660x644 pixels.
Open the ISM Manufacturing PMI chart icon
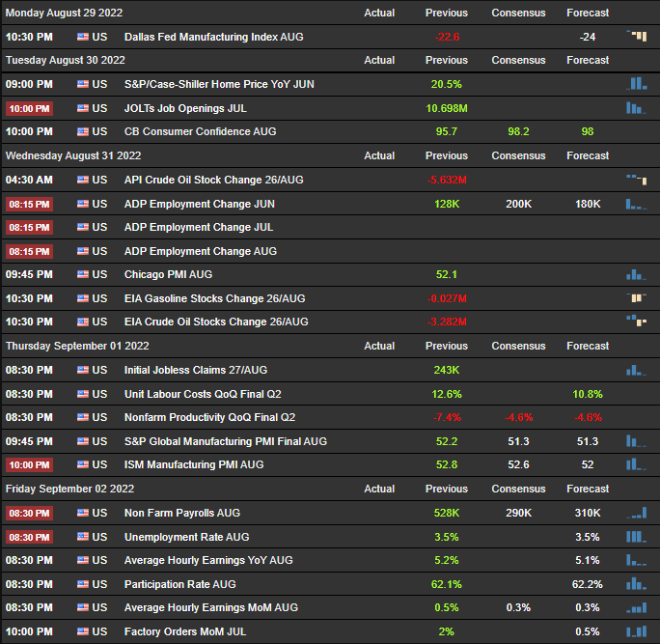tap(637, 464)
